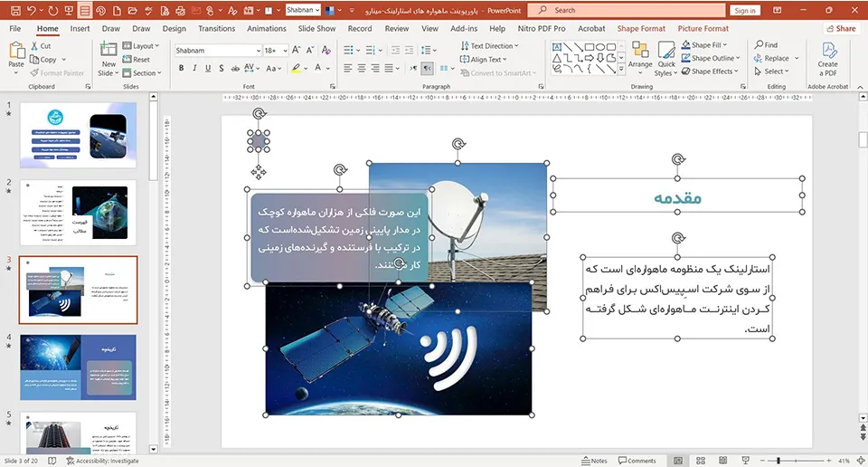The image size is (868, 467).
Task: Switch to Slide Sorter view
Action: coord(700,461)
